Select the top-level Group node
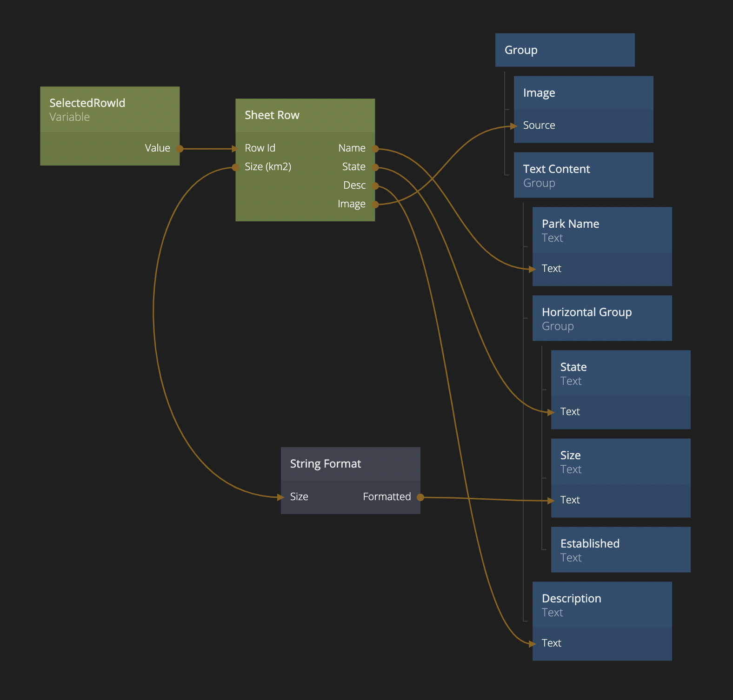 pyautogui.click(x=565, y=50)
